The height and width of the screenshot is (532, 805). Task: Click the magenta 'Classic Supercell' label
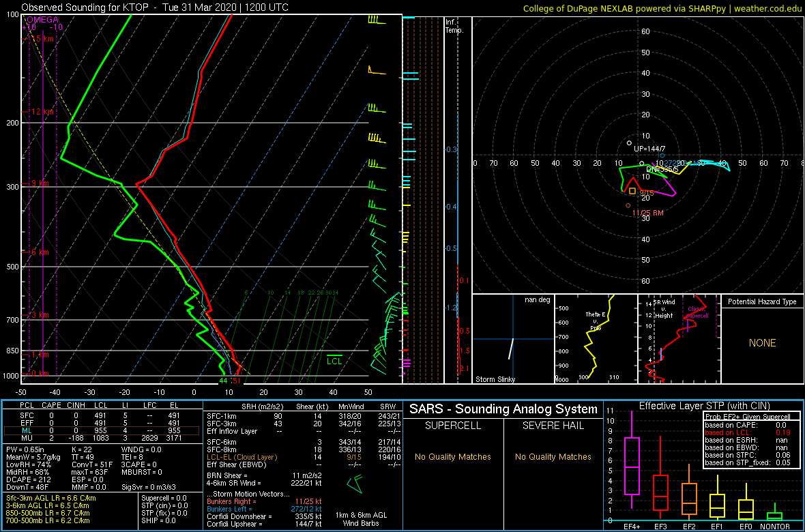coord(698,313)
